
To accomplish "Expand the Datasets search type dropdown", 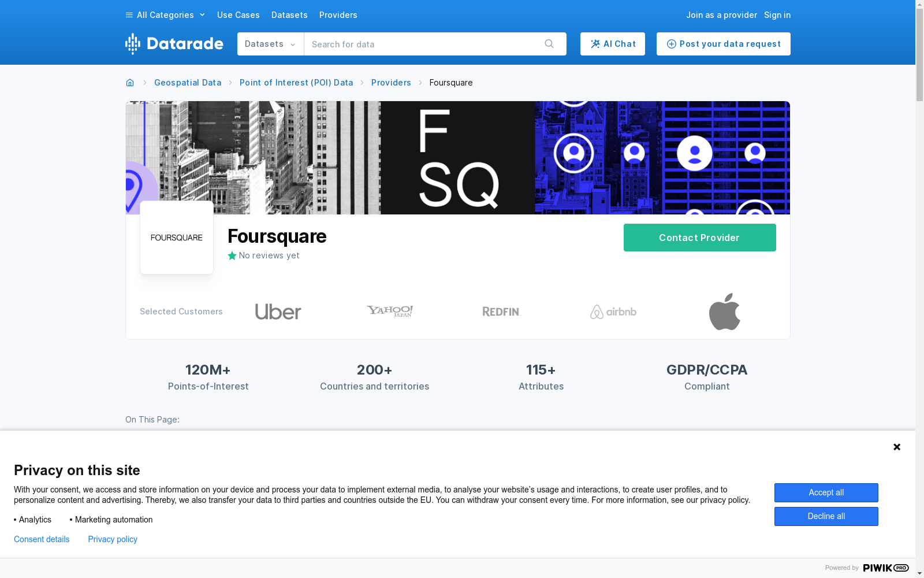I will [x=270, y=44].
